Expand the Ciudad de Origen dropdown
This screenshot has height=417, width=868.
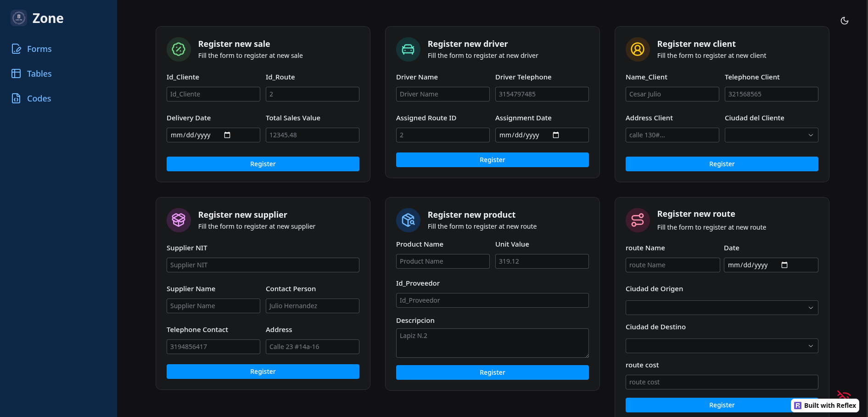(x=722, y=308)
